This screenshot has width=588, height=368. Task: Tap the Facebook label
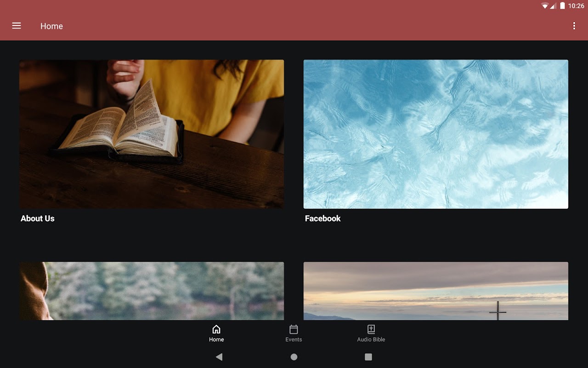click(x=322, y=218)
